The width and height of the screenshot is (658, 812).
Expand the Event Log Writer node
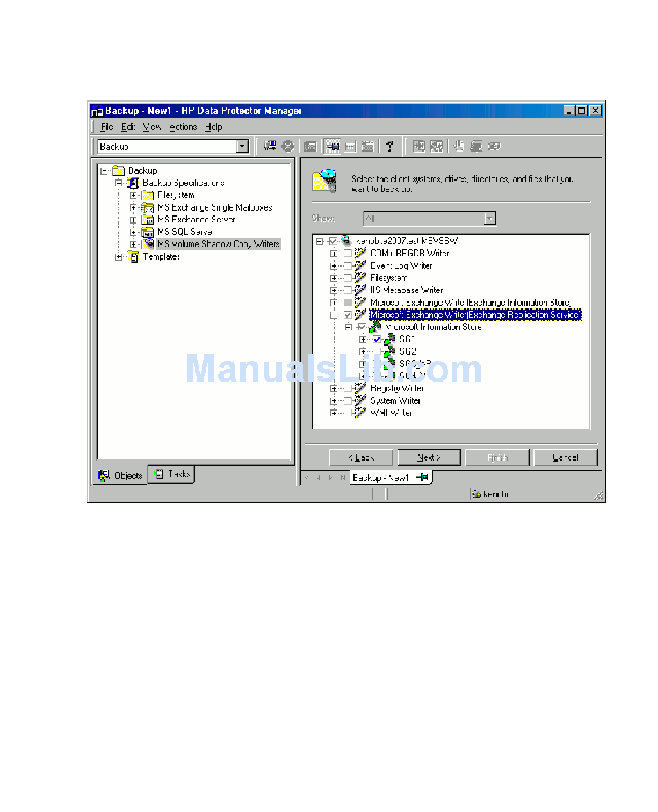[x=334, y=265]
